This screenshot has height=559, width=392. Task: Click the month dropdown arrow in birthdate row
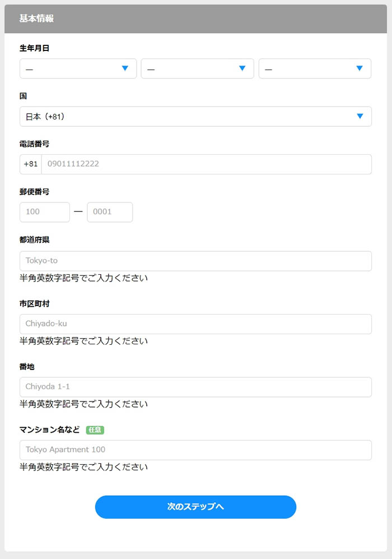(x=242, y=68)
